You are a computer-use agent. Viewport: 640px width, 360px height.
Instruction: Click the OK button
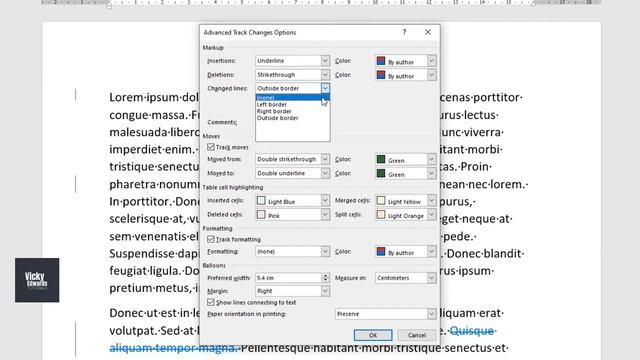click(x=373, y=335)
